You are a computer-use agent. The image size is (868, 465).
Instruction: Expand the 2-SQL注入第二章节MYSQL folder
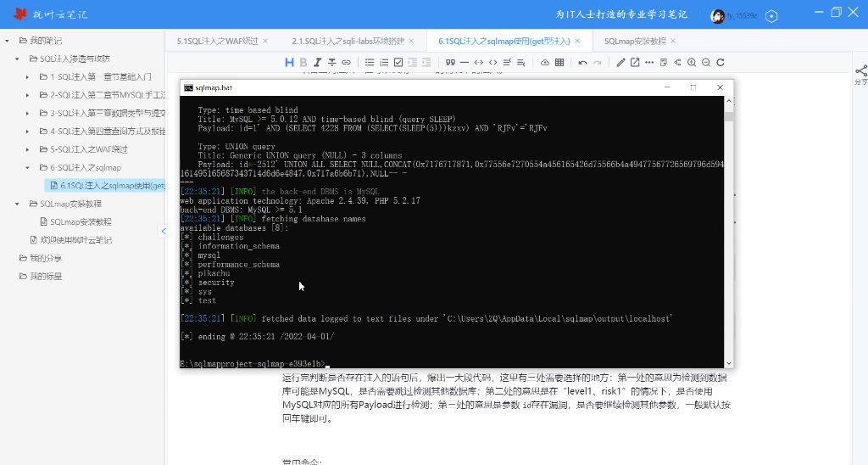27,95
